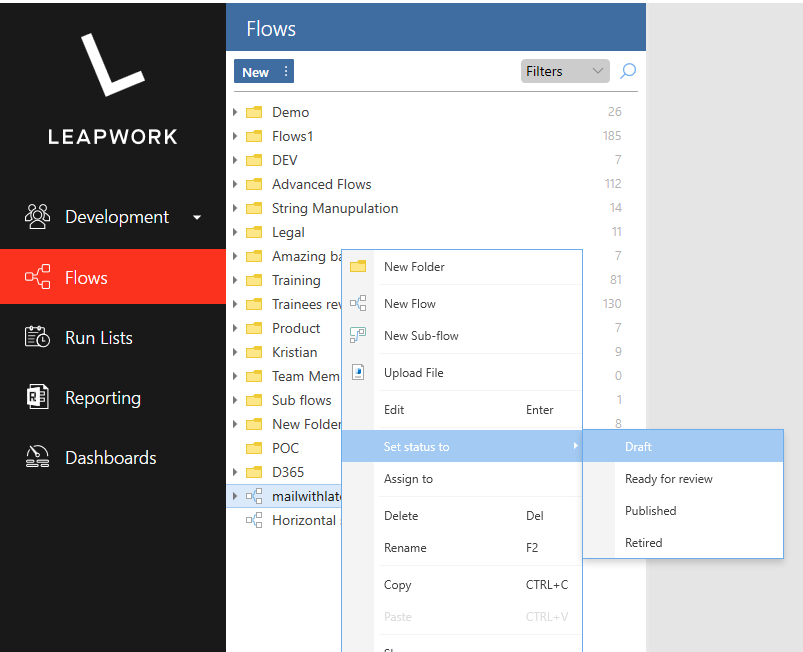The width and height of the screenshot is (803, 652).
Task: Expand the Demo folder
Action: [x=235, y=112]
